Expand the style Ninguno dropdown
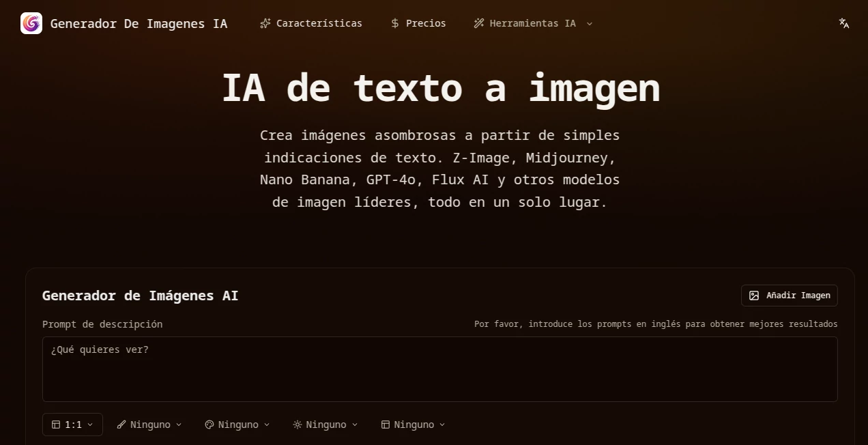Viewport: 868px width, 445px height. pyautogui.click(x=149, y=424)
